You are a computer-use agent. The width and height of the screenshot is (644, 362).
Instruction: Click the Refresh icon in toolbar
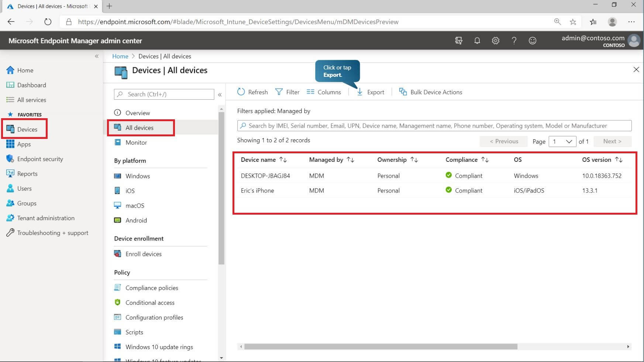pos(241,92)
